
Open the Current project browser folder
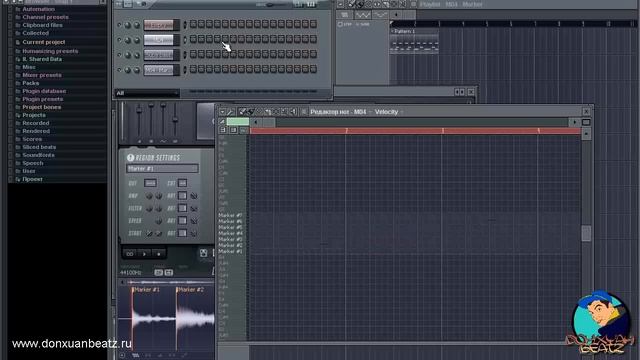44,42
